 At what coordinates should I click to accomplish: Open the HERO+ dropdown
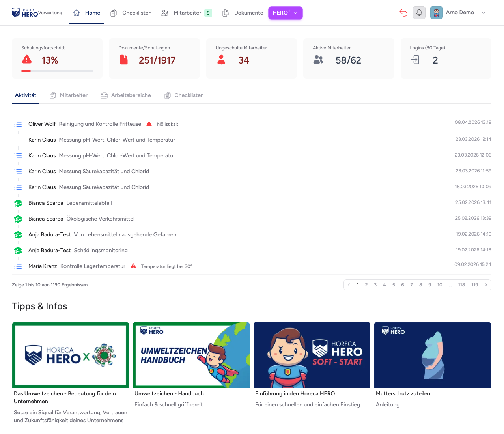286,13
